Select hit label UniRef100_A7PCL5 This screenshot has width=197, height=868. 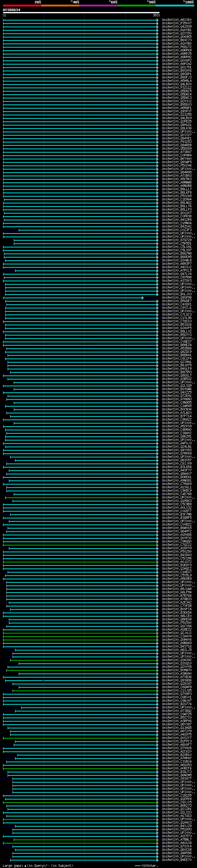(177, 270)
